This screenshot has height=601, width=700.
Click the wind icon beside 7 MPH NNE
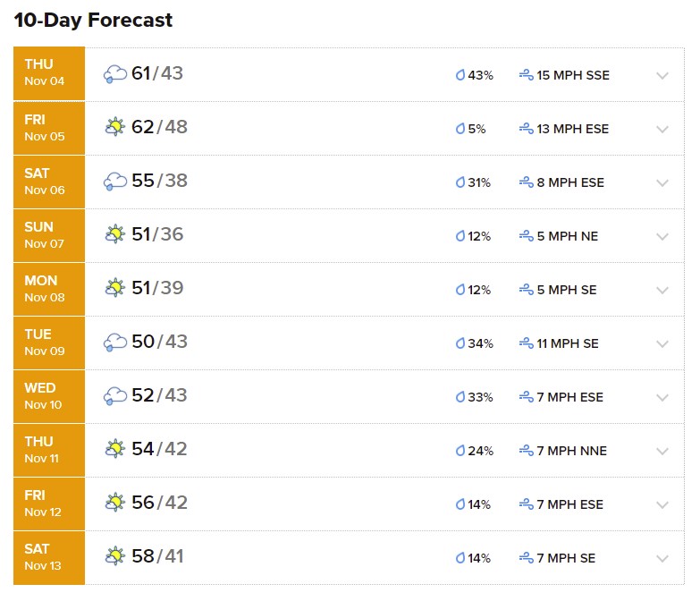click(x=527, y=451)
